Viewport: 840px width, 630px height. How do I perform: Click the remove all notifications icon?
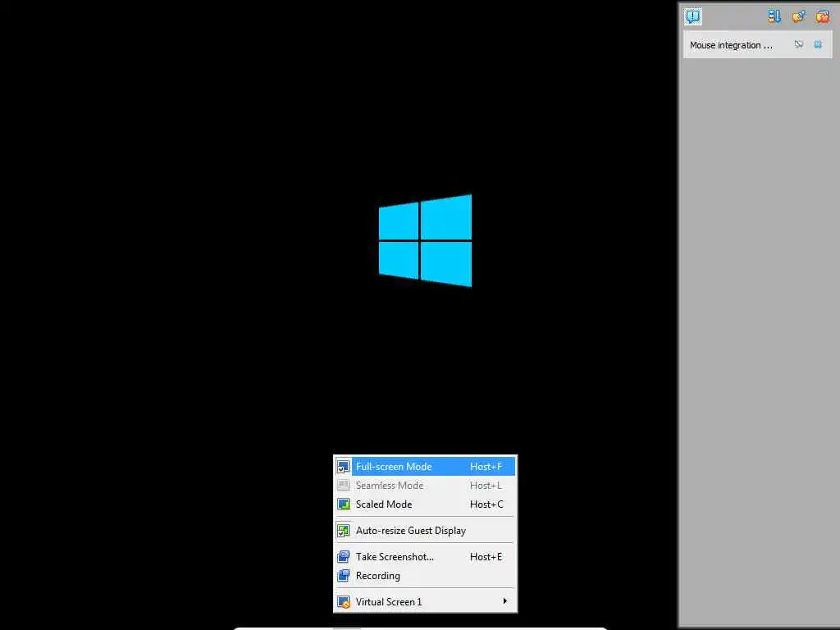point(822,16)
